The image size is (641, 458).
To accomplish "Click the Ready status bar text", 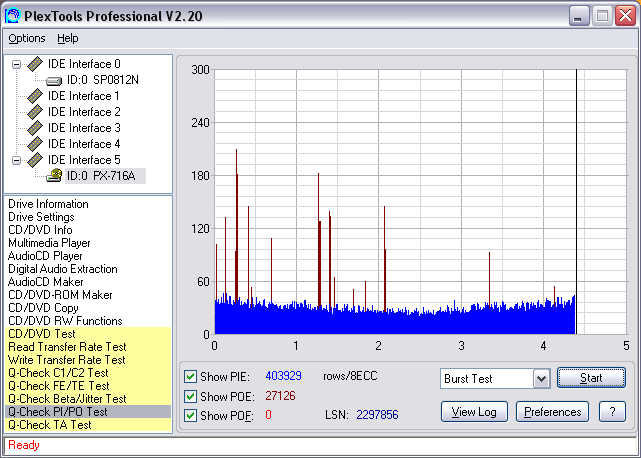I will tap(24, 445).
